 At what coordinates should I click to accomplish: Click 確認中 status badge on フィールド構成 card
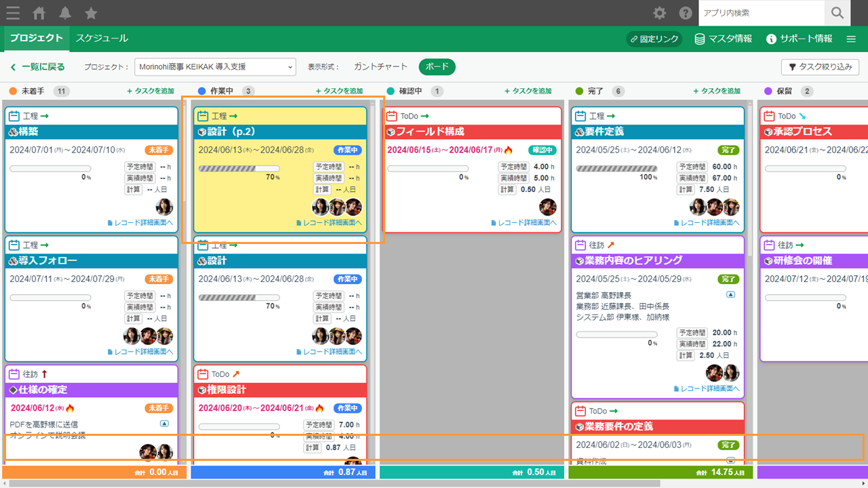click(x=542, y=150)
